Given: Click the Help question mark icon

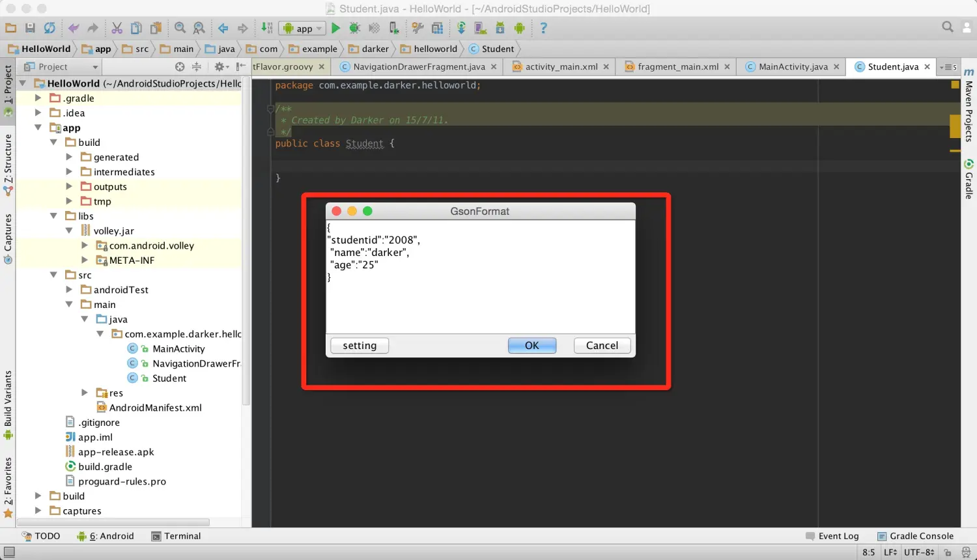Looking at the screenshot, I should click(543, 28).
